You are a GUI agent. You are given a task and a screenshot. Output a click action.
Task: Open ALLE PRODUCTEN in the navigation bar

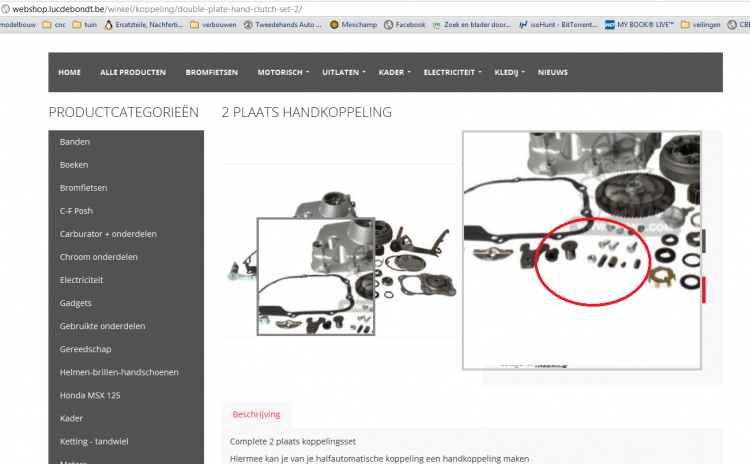point(133,72)
